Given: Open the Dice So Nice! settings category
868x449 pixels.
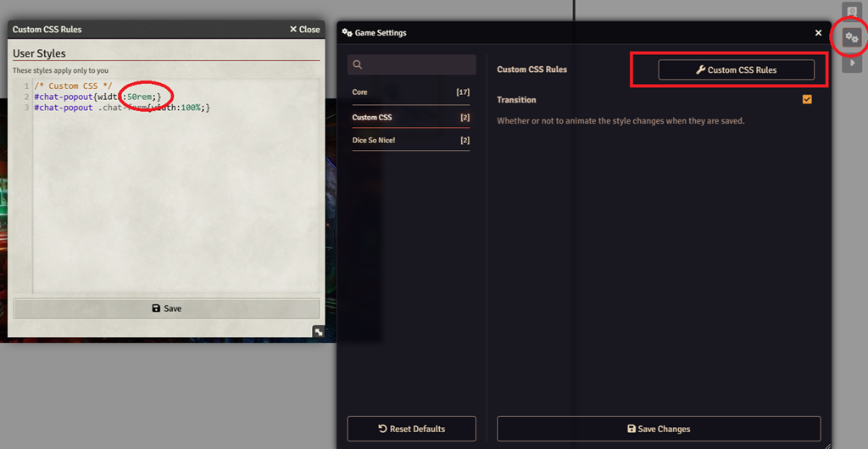Looking at the screenshot, I should click(x=411, y=141).
